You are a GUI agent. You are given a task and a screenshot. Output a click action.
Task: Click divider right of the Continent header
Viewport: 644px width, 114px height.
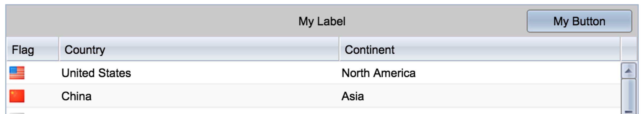620,49
